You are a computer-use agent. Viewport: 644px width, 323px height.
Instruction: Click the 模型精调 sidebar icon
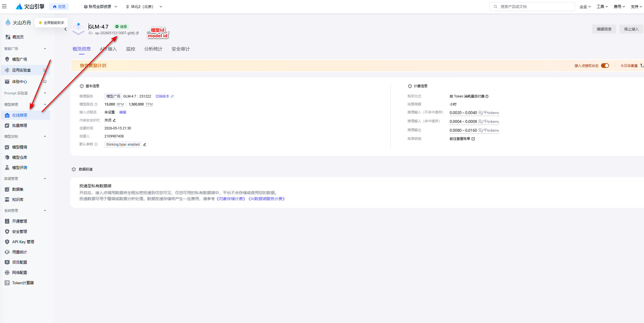(x=7, y=147)
